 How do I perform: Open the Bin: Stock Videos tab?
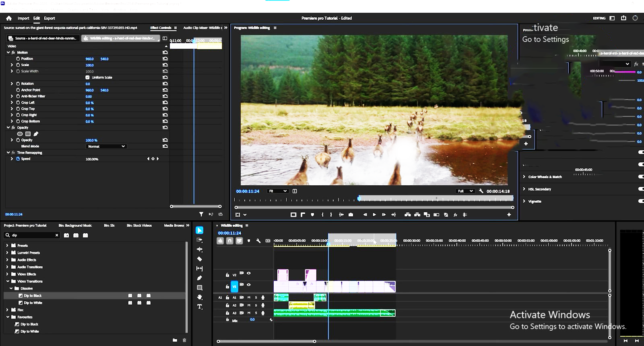click(139, 226)
